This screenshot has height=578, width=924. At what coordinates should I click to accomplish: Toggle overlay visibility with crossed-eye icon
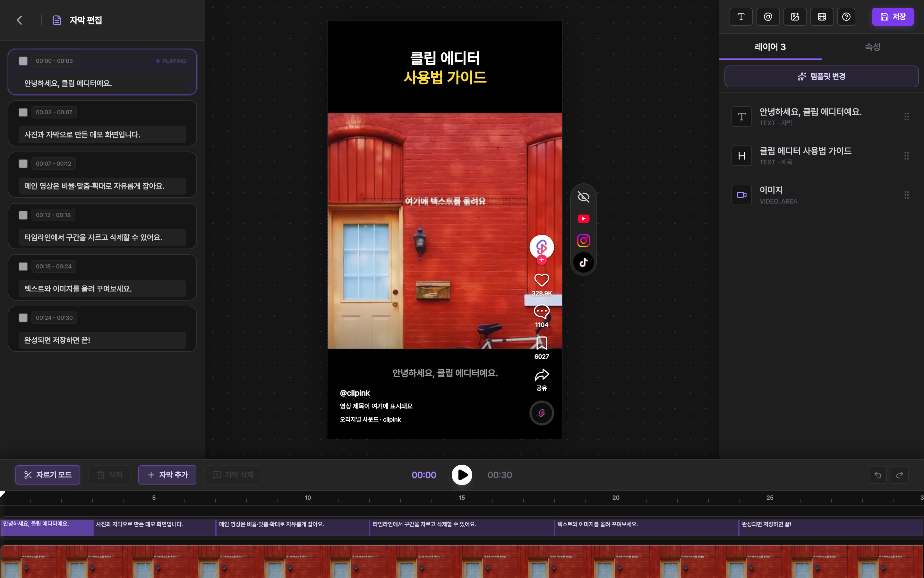click(583, 197)
